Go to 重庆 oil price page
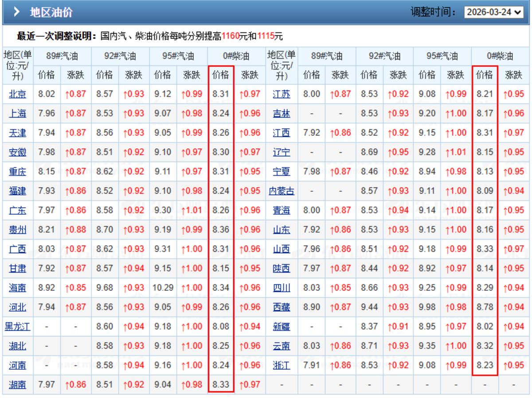The height and width of the screenshot is (399, 532). coord(17,171)
